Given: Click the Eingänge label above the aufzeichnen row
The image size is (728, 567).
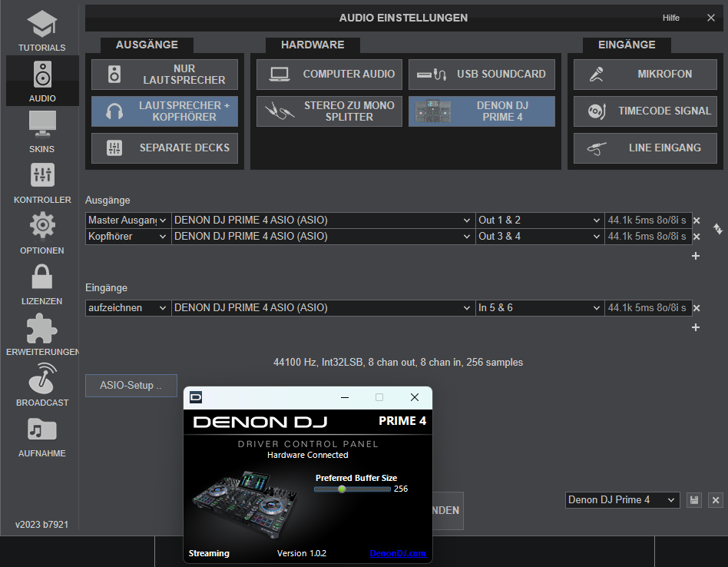Looking at the screenshot, I should pos(106,288).
